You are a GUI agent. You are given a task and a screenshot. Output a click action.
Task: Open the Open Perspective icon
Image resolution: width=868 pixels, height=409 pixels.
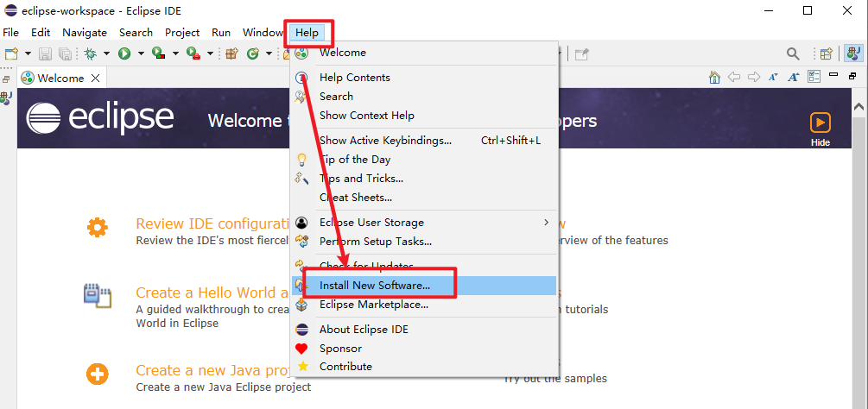tap(826, 53)
